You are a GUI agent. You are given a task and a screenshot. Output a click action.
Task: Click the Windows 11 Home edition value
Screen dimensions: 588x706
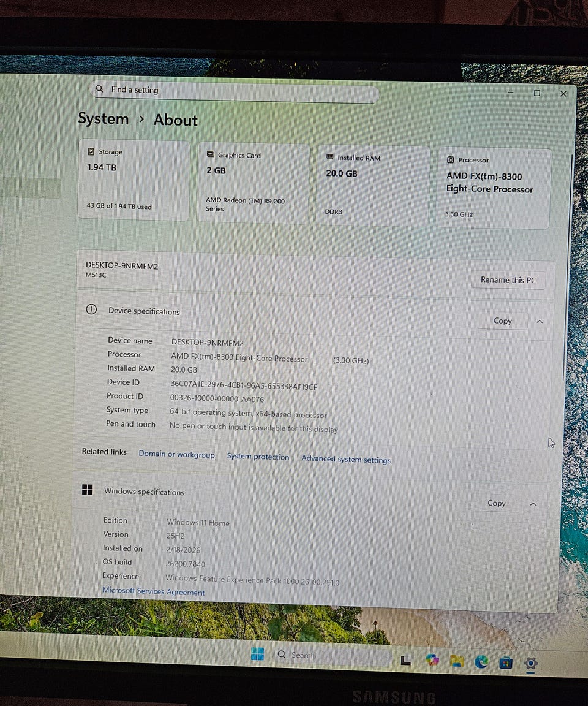(x=198, y=522)
